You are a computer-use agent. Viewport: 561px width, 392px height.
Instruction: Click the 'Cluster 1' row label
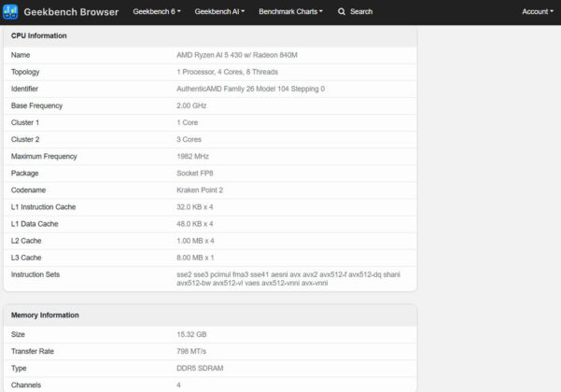25,122
